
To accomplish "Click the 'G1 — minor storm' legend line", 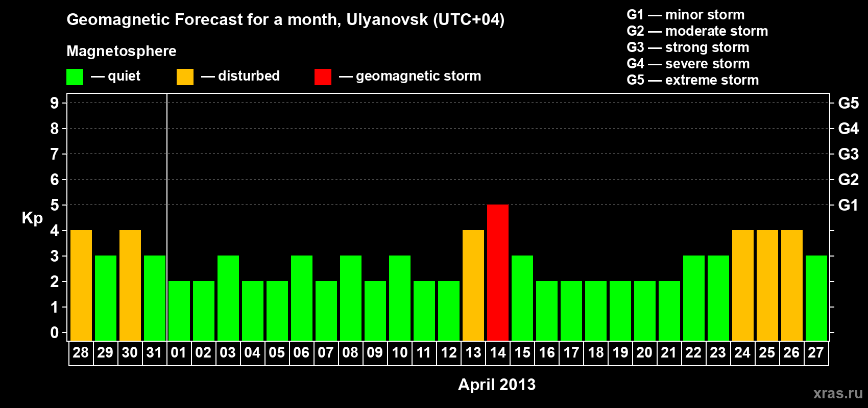I will point(686,15).
